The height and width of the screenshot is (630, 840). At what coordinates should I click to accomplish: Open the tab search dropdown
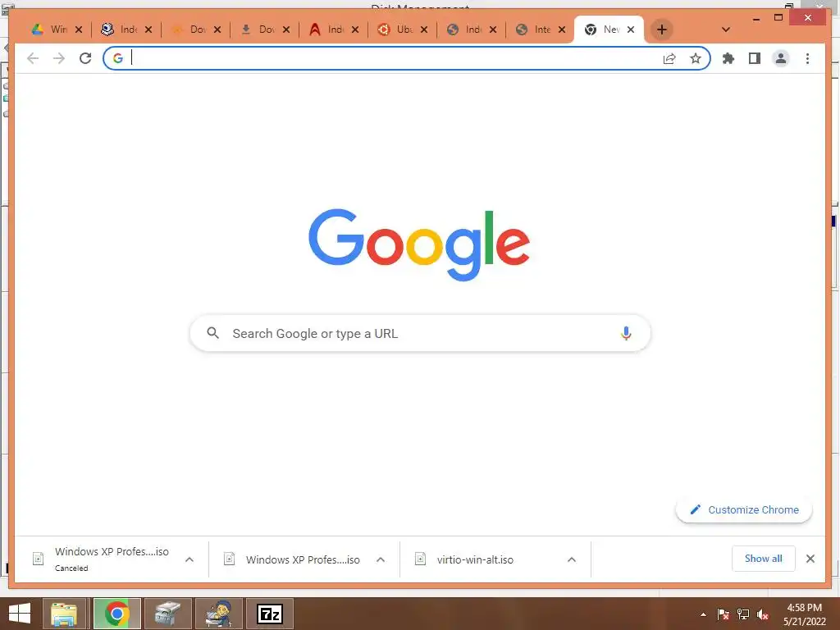(x=725, y=30)
